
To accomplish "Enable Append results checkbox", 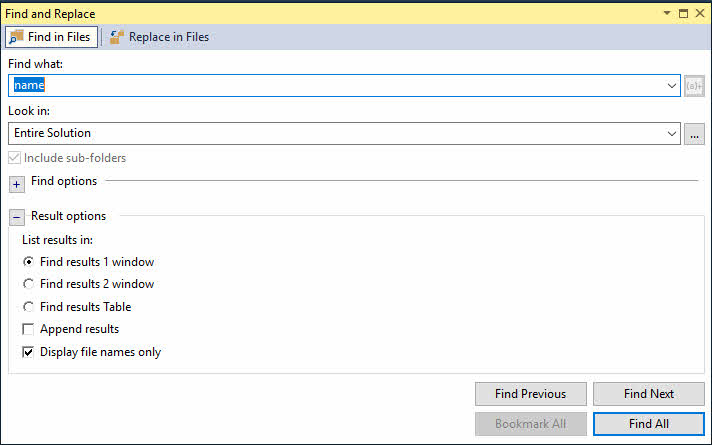I will click(x=29, y=329).
